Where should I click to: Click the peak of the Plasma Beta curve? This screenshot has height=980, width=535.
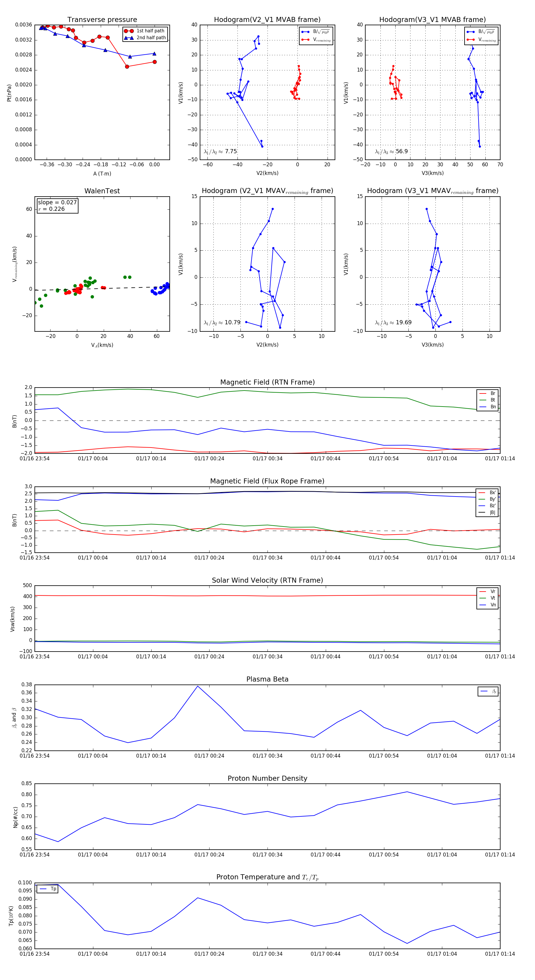pos(198,686)
